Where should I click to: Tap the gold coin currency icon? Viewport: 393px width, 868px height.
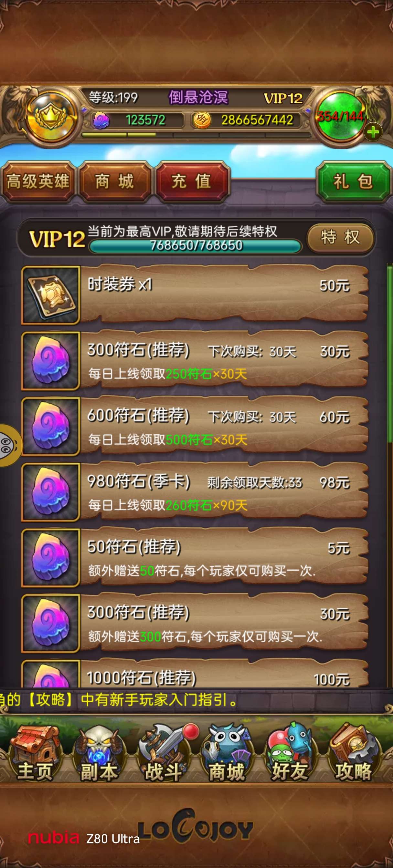coord(202,120)
